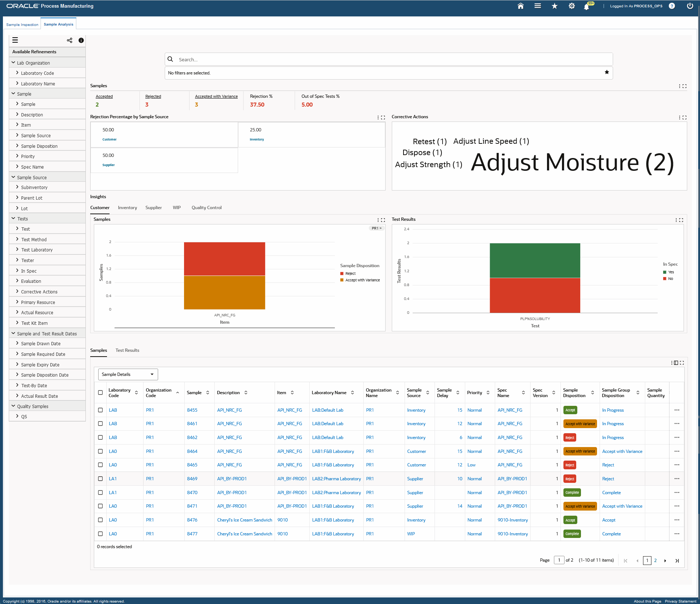Open Favorites star icon in header
Screen dimensions: 700x604
[x=555, y=6]
